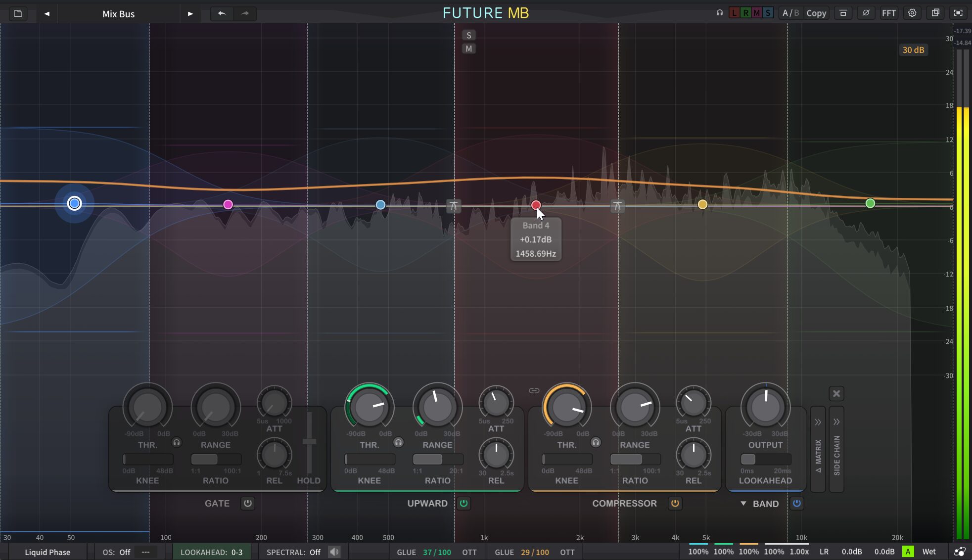Toggle the COMPRESSOR power button
Image resolution: width=972 pixels, height=560 pixels.
675,504
